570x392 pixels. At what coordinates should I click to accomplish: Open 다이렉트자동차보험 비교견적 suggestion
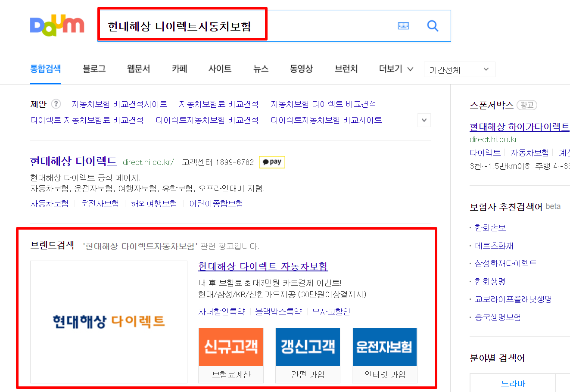(x=207, y=120)
